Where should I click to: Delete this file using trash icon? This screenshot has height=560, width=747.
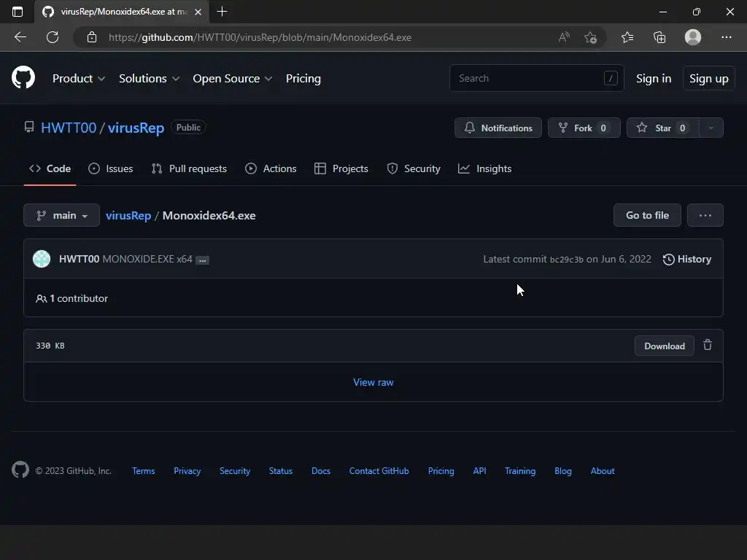[708, 345]
